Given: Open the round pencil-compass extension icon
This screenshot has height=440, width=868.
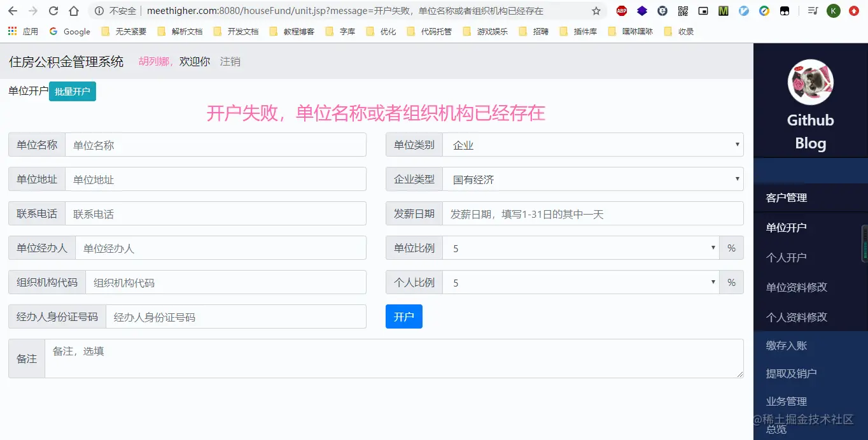Looking at the screenshot, I should point(764,11).
